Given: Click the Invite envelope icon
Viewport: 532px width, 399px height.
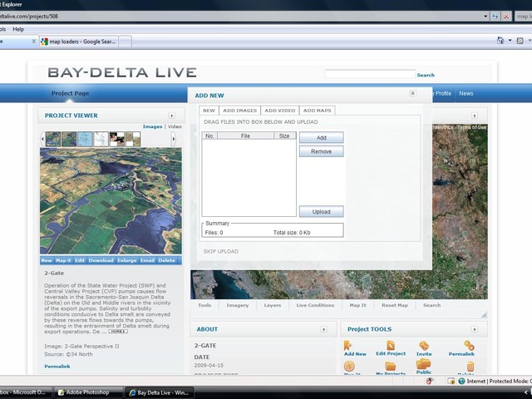Looking at the screenshot, I should tap(424, 346).
